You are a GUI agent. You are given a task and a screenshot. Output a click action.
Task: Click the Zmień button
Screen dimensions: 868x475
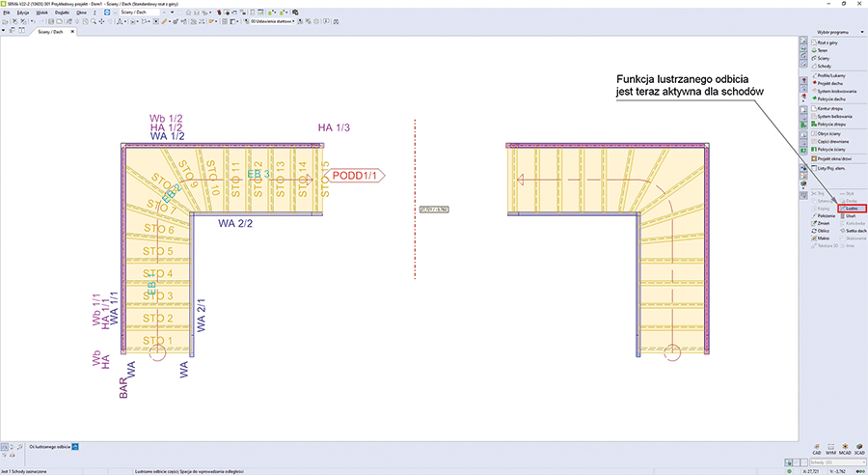click(824, 224)
